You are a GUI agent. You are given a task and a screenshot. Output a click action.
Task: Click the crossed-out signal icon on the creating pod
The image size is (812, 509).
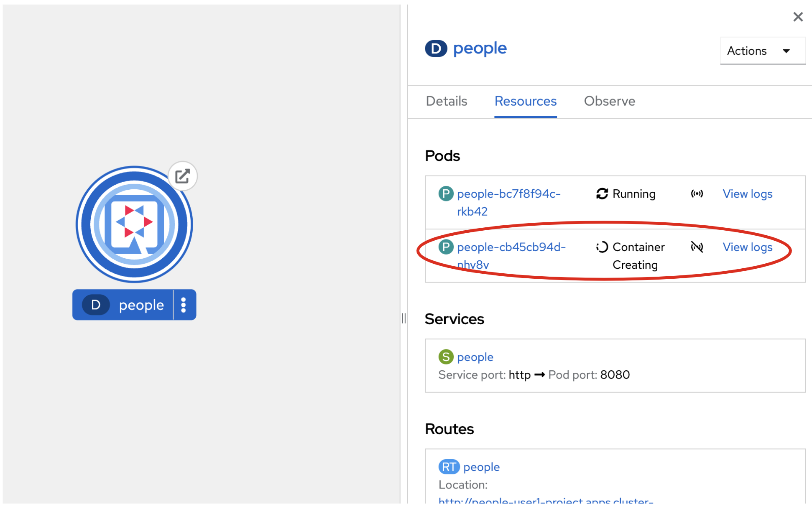point(697,247)
